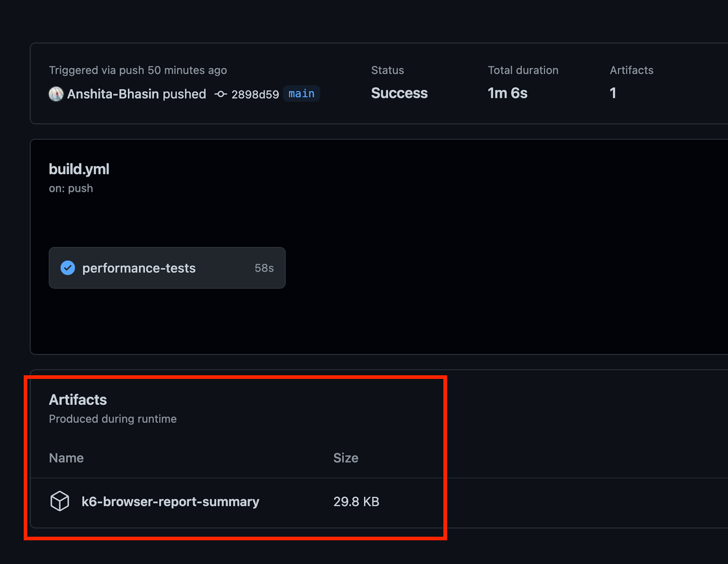This screenshot has width=728, height=564.
Task: Click Anshita-Bhasin's avatar picture
Action: pos(56,94)
